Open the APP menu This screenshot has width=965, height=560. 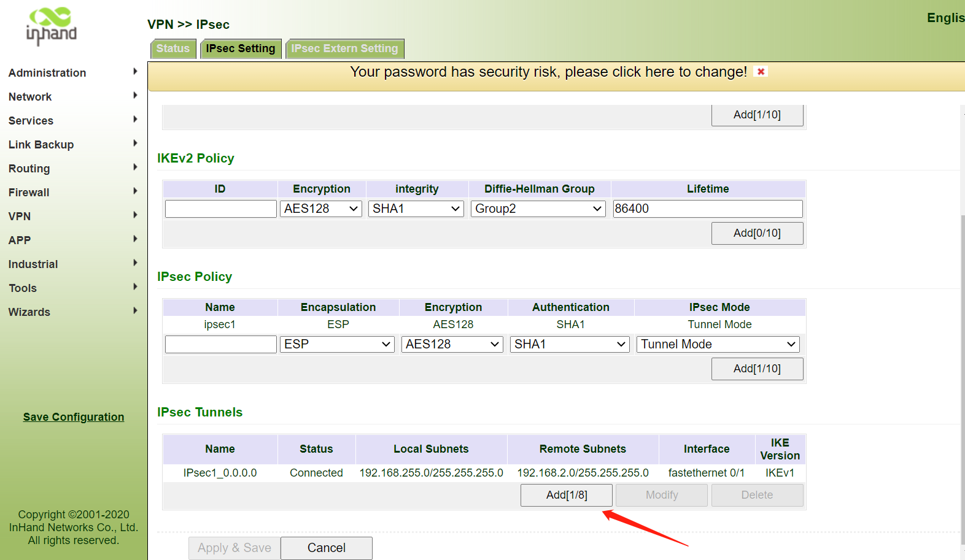[20, 240]
